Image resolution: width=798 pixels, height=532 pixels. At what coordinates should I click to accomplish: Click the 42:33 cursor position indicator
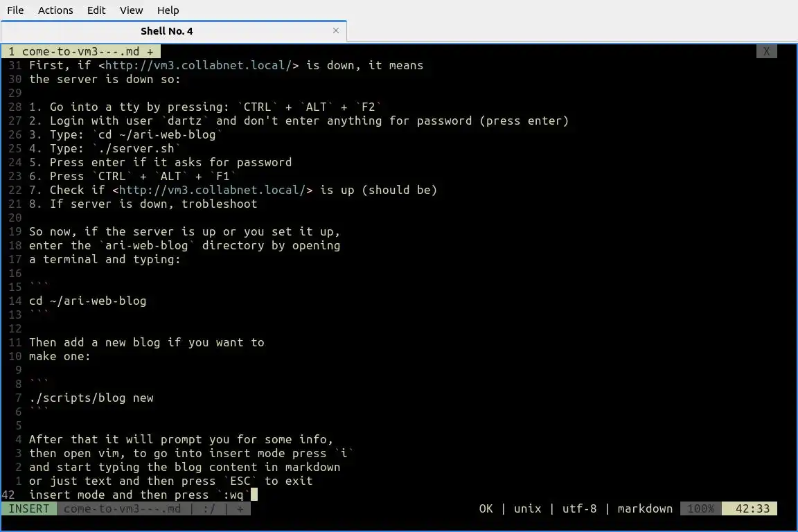coord(749,508)
